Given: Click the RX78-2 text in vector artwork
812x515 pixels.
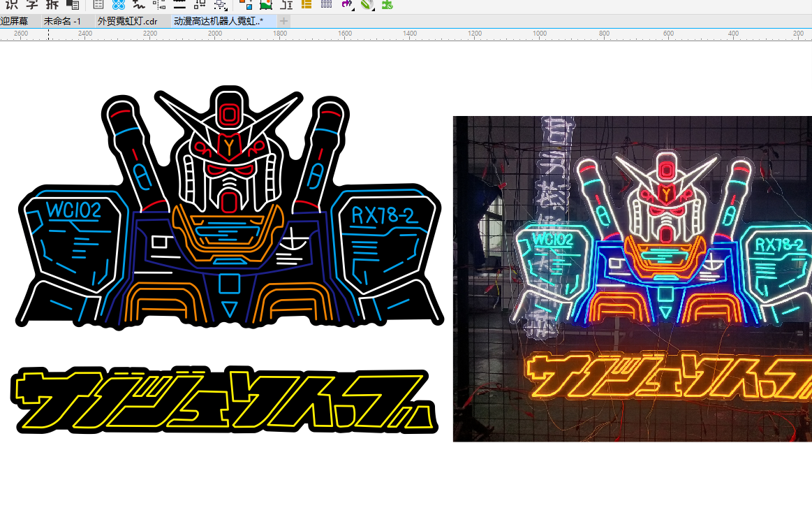Looking at the screenshot, I should click(x=384, y=215).
